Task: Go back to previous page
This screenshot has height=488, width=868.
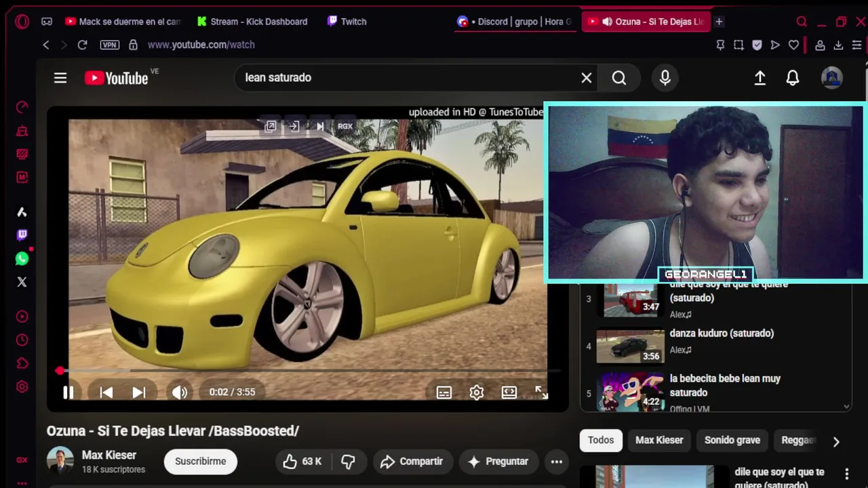Action: click(x=46, y=45)
